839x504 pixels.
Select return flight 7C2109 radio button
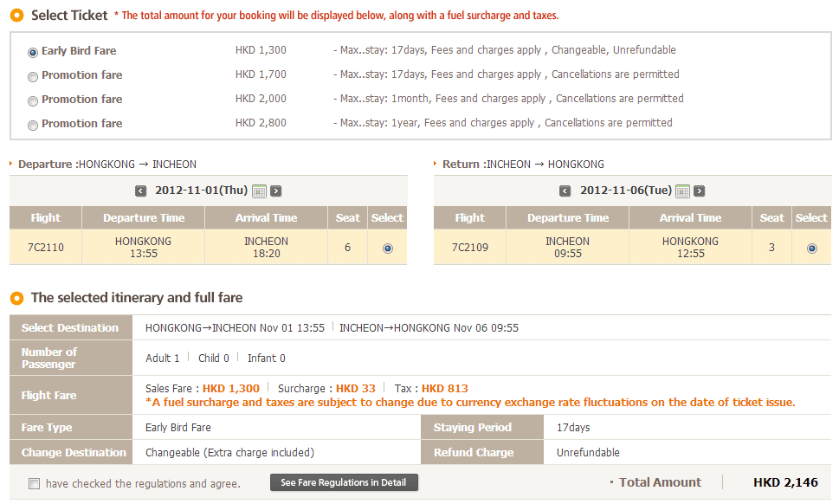[811, 248]
